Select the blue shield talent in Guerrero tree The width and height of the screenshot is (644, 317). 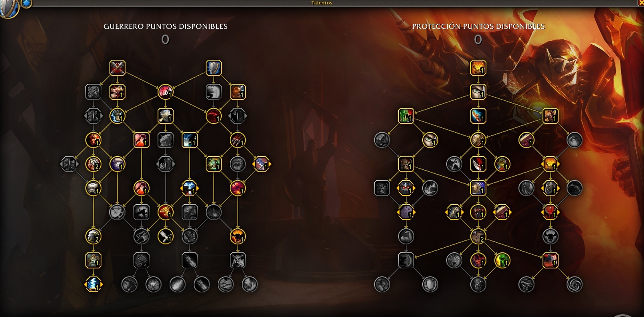[213, 68]
